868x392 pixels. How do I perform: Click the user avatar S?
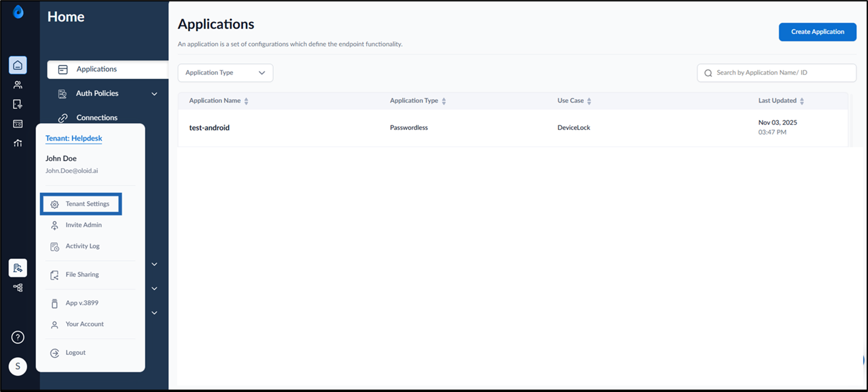pos(18,367)
